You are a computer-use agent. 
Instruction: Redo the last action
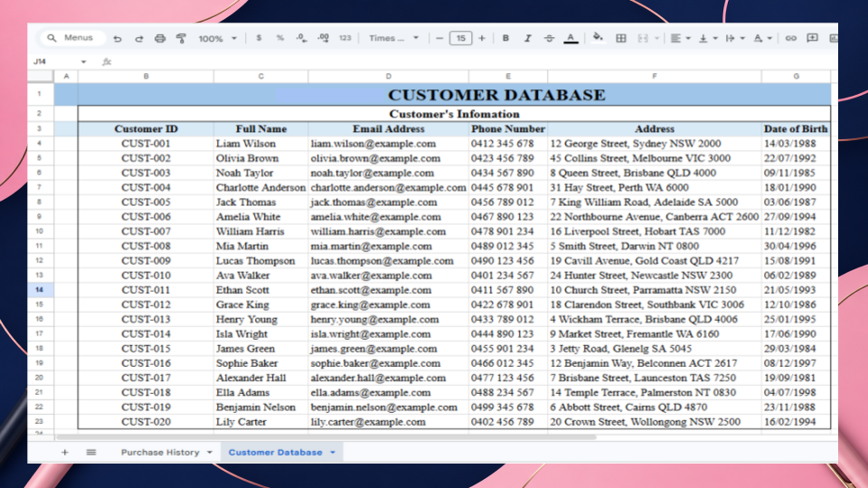139,38
